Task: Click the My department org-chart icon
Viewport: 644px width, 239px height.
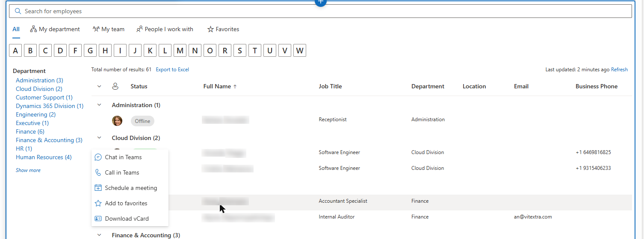Action: tap(33, 29)
